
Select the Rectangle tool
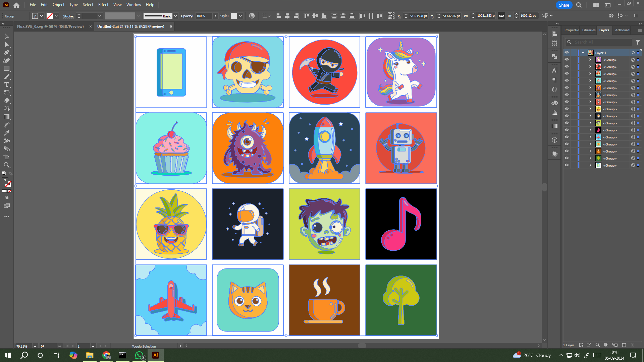coord(7,68)
